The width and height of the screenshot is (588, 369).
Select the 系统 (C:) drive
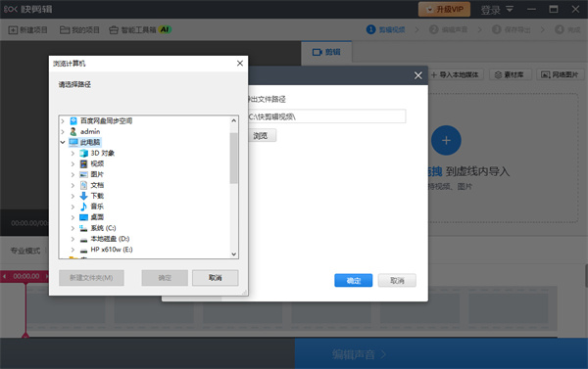click(x=103, y=228)
